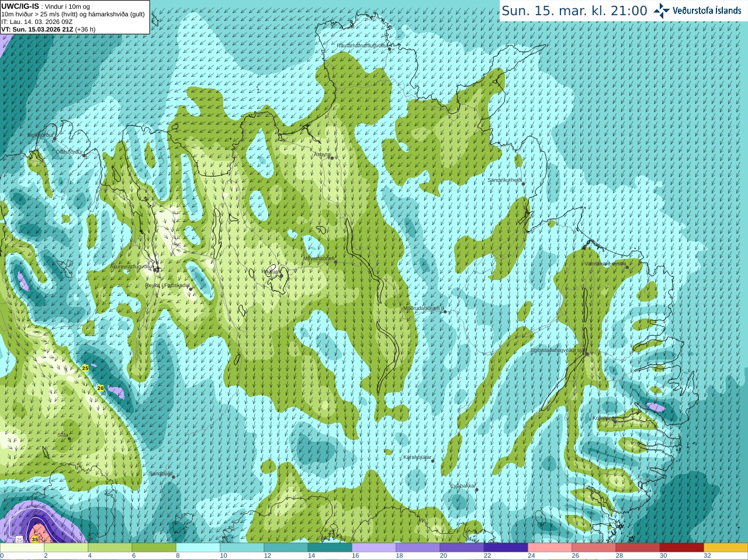
Task: Pick the pale green 2–4 m/s legend swatch
Action: pyautogui.click(x=66, y=548)
